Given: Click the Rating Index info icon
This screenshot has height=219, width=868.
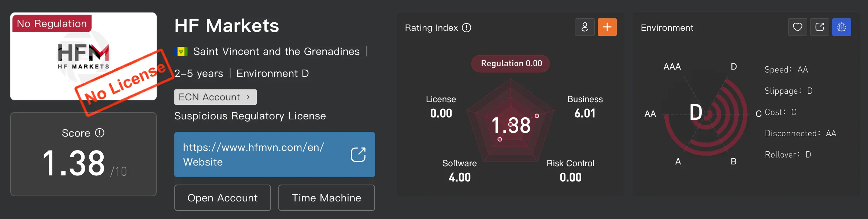Looking at the screenshot, I should (467, 27).
